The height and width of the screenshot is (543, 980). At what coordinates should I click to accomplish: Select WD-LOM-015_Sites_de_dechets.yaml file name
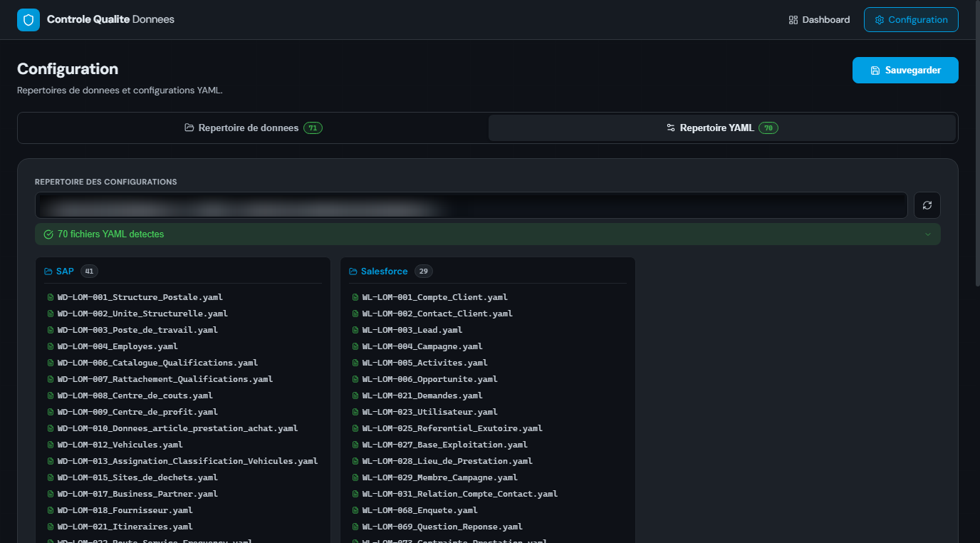pos(137,477)
